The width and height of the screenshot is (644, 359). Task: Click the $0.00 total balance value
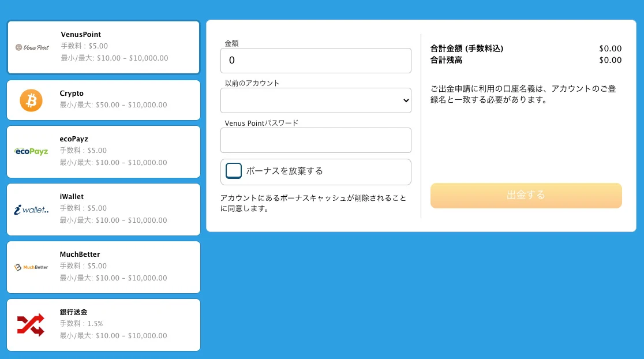(x=611, y=60)
